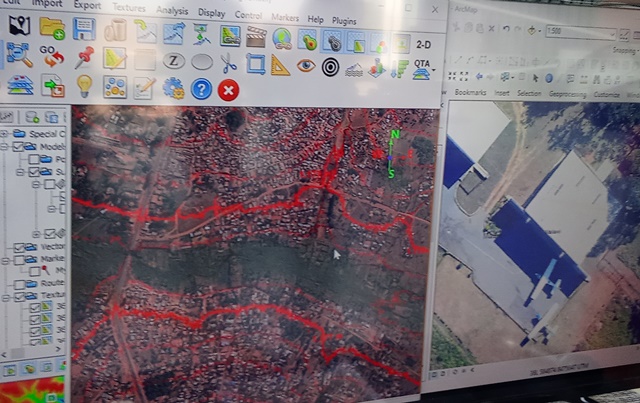This screenshot has width=640, height=403.
Task: Click the red circle X icon
Action: 228,90
